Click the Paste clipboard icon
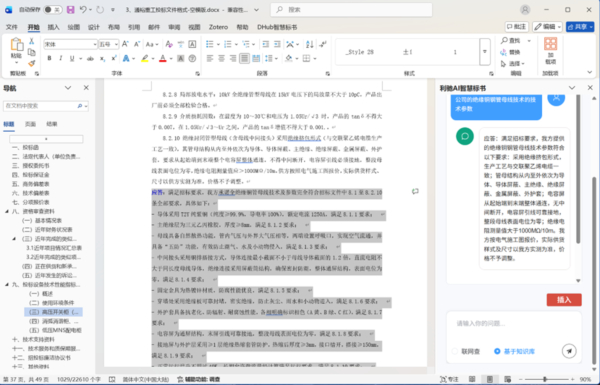The height and width of the screenshot is (385, 600). click(x=16, y=44)
